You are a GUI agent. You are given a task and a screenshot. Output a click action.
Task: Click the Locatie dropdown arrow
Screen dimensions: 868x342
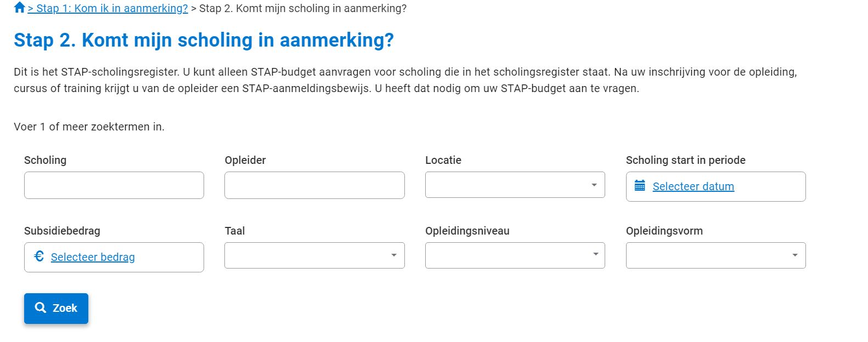pos(595,185)
